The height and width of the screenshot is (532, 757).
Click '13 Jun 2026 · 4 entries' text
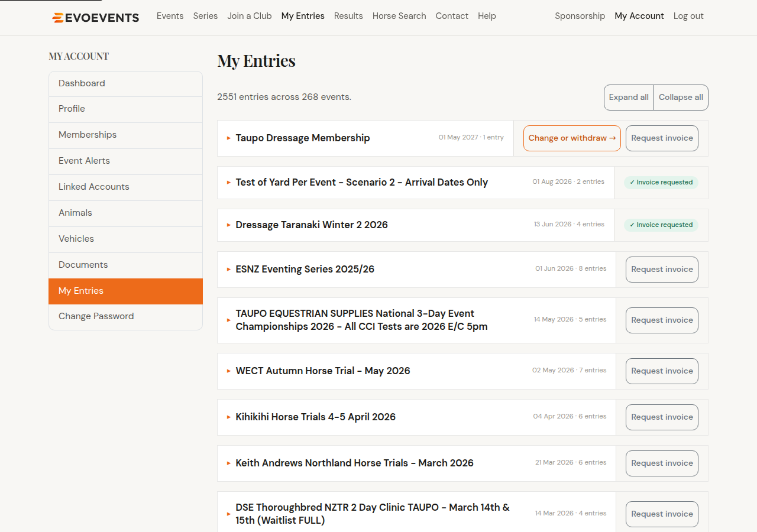(569, 225)
